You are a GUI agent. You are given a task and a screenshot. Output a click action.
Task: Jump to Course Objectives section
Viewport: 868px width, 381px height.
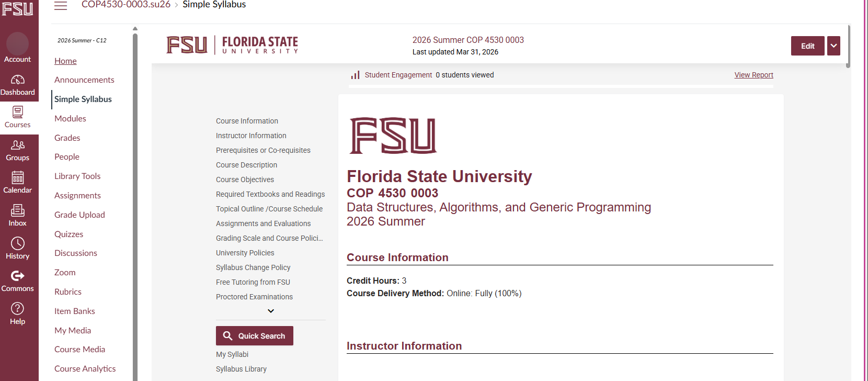pyautogui.click(x=245, y=180)
